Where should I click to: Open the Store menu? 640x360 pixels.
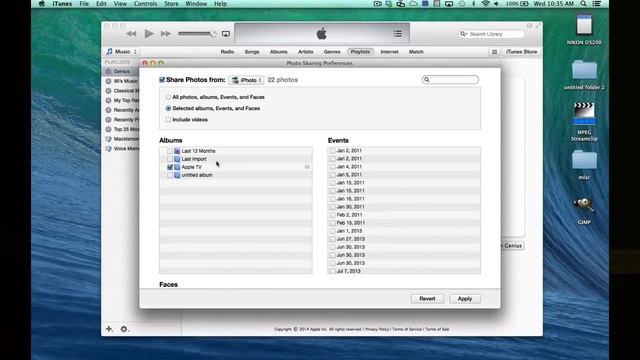171,4
